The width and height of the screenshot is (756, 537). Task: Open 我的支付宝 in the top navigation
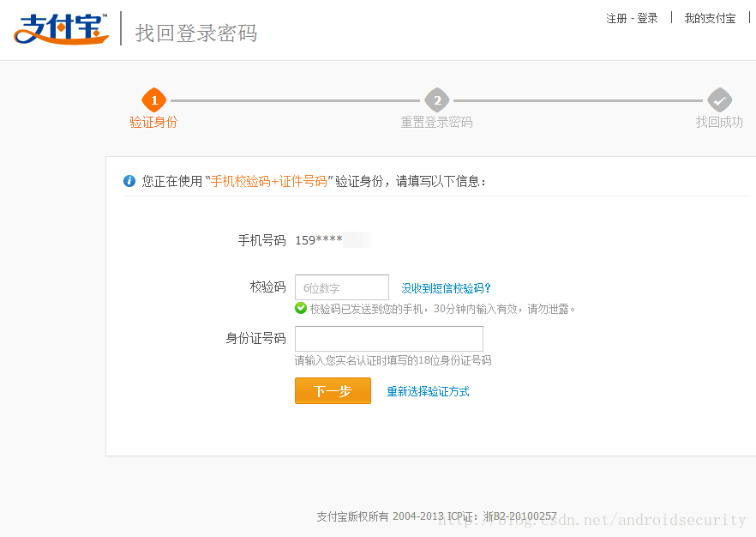[710, 18]
